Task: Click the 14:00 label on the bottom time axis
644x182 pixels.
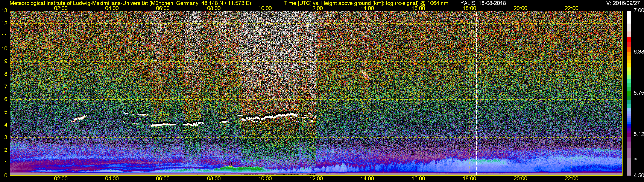Action: pos(367,179)
